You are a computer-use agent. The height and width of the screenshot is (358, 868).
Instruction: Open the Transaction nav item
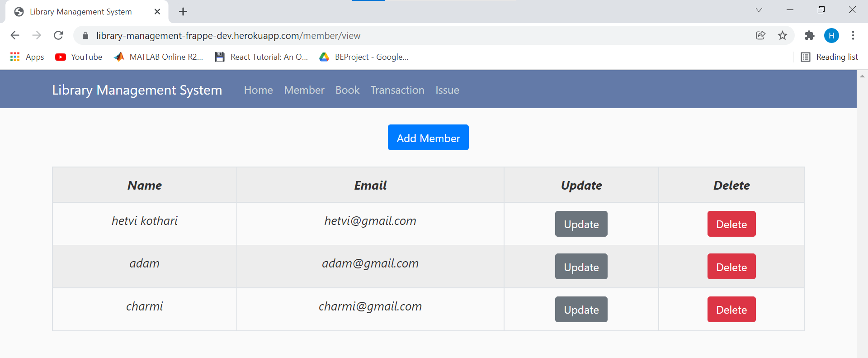coord(397,90)
